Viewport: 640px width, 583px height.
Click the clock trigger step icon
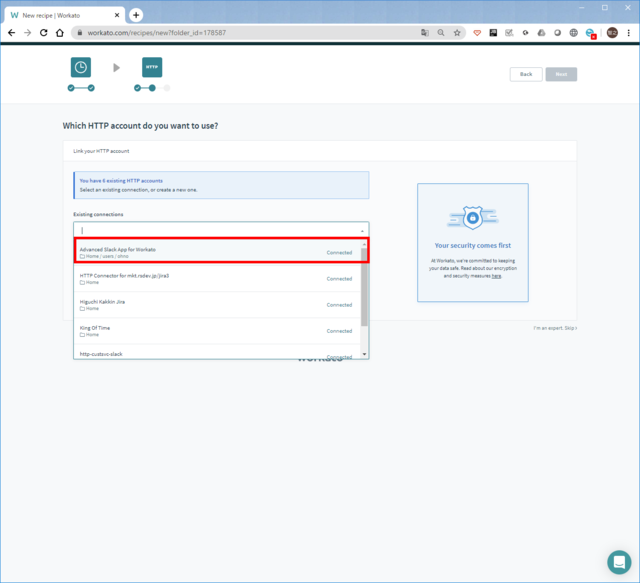(x=81, y=67)
